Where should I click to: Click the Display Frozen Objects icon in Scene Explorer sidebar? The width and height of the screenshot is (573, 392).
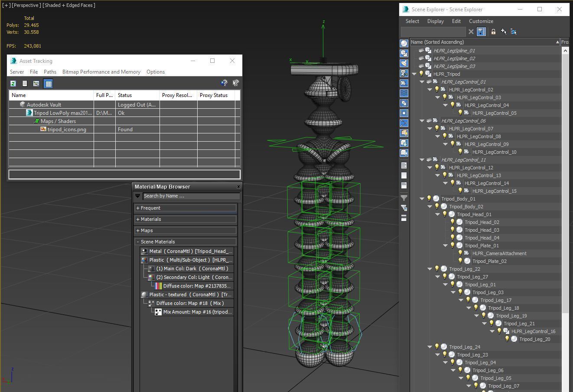[404, 143]
